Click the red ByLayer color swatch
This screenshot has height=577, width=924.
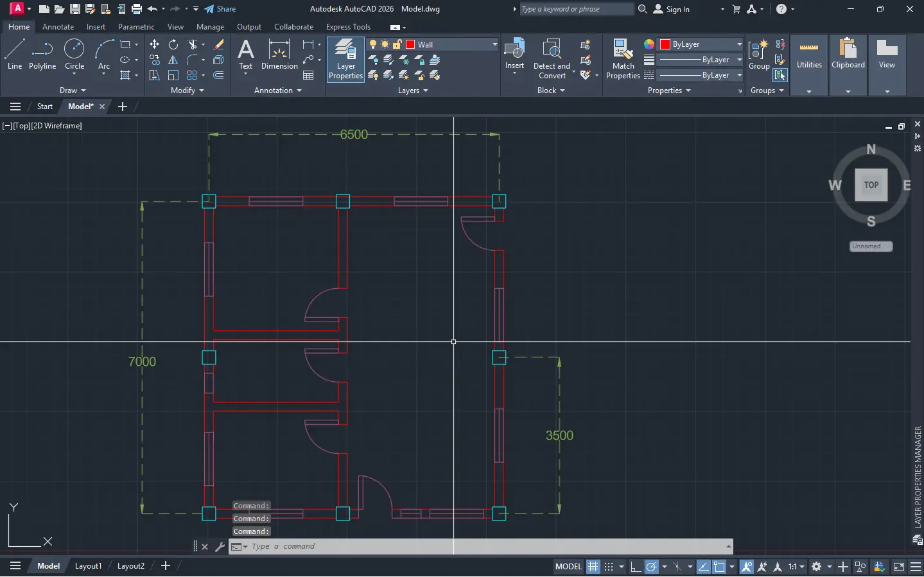coord(665,44)
